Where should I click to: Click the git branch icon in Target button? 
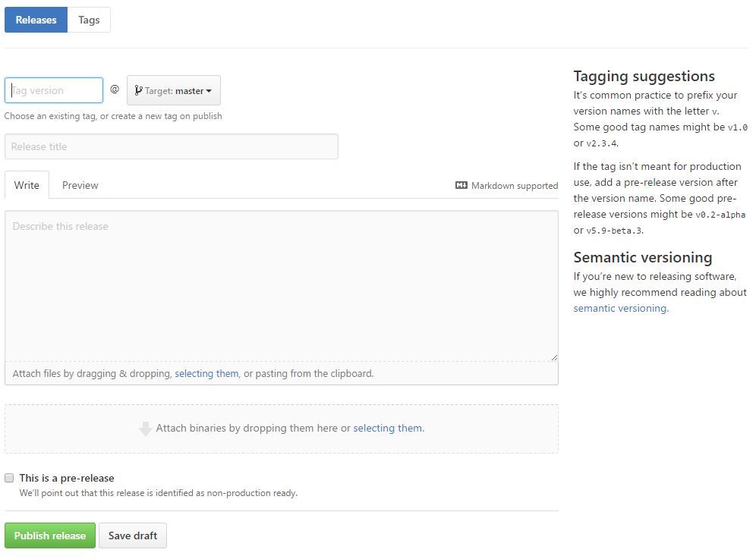click(x=138, y=90)
